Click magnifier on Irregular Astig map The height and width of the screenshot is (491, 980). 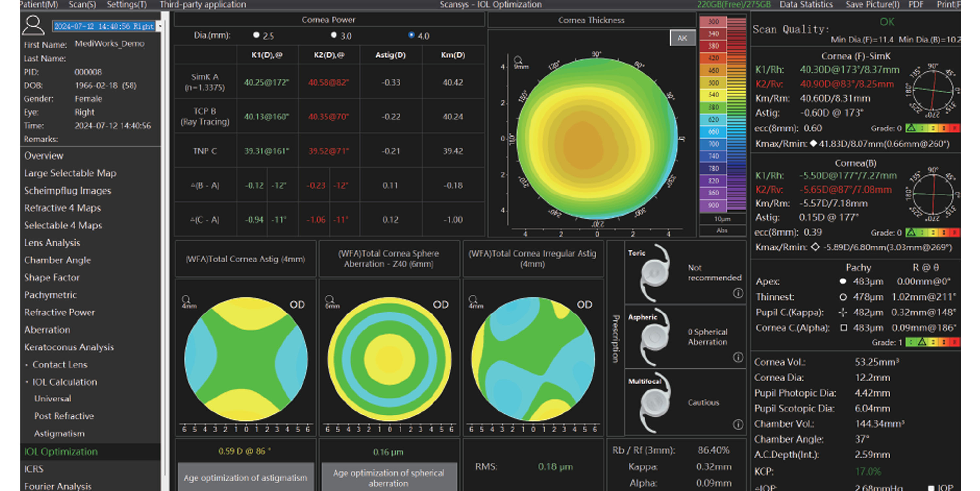pyautogui.click(x=473, y=299)
